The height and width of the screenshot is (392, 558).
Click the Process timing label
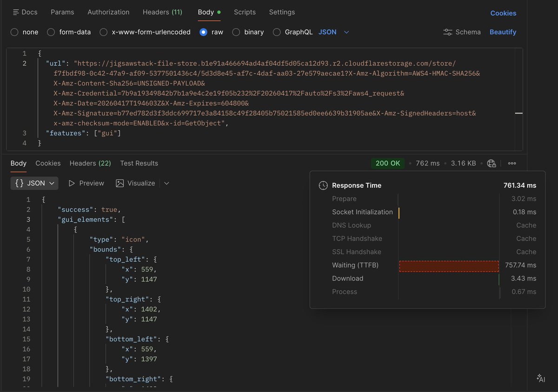[345, 292]
